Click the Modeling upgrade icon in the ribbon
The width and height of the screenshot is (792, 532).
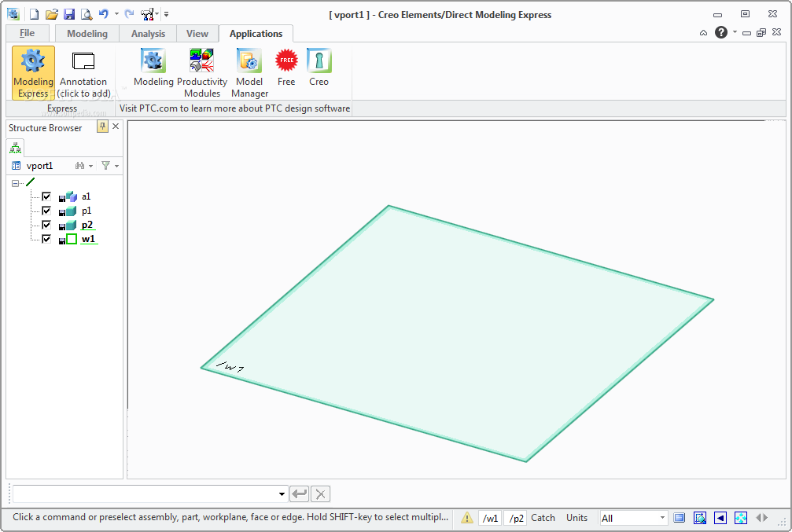pyautogui.click(x=153, y=67)
